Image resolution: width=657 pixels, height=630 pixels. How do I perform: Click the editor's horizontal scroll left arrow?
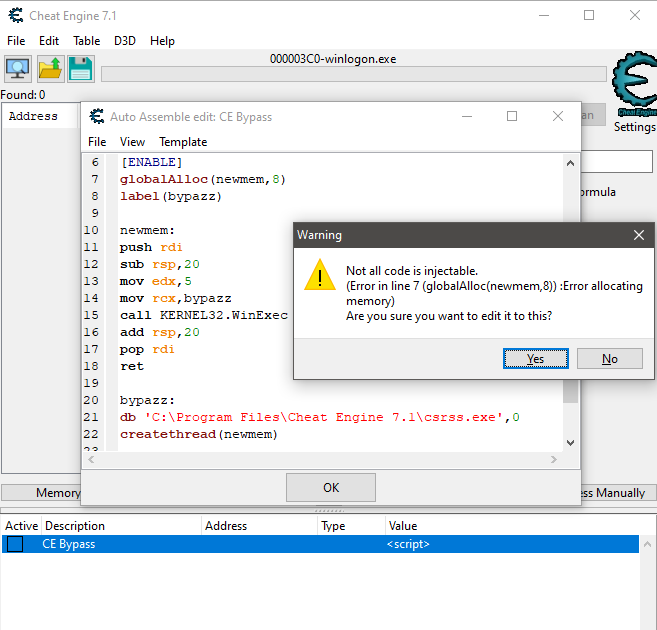[x=91, y=460]
